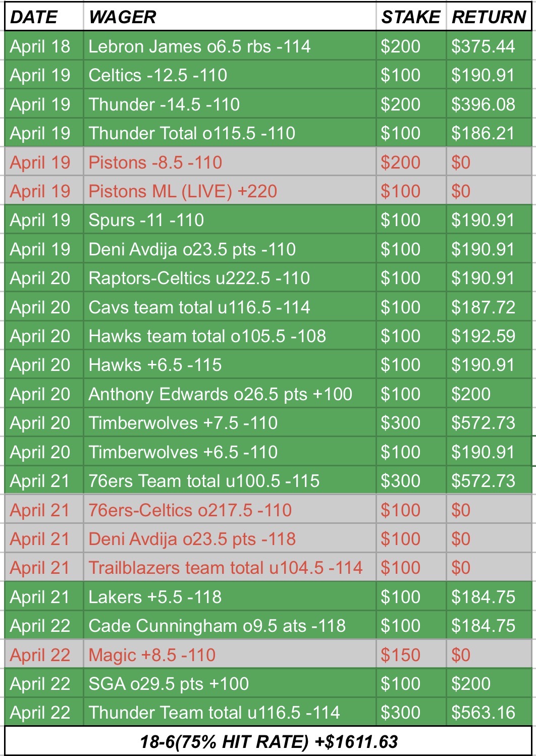Click the Trailblazers team total u104.5 cell

tap(226, 568)
